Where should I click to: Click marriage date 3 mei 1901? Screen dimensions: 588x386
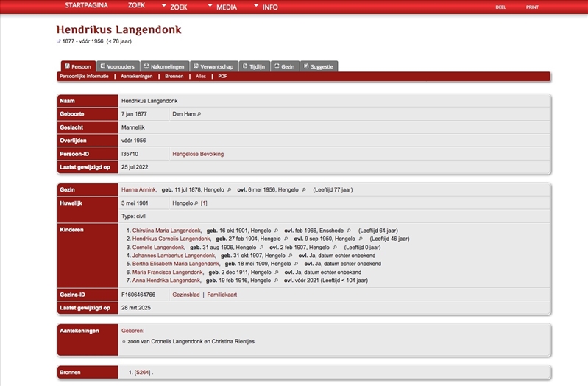coord(135,203)
